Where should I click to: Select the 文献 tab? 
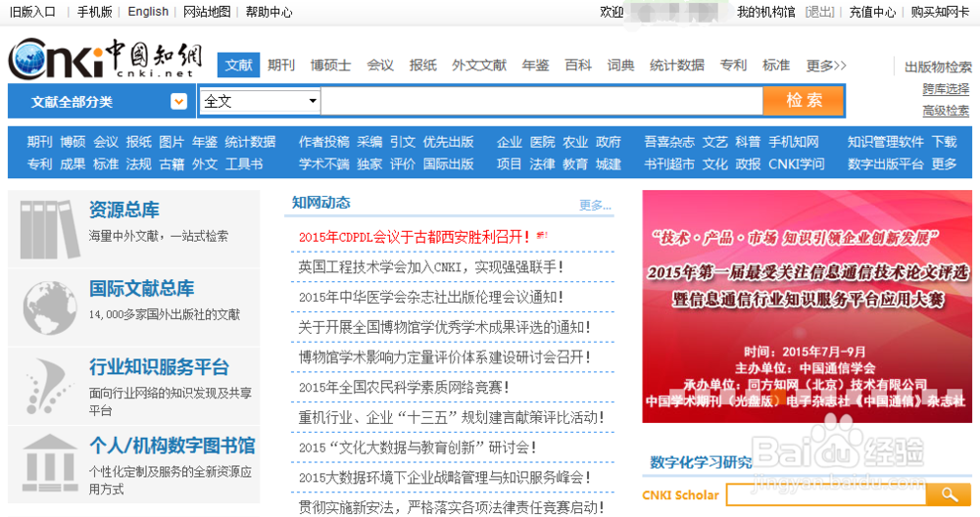(238, 65)
